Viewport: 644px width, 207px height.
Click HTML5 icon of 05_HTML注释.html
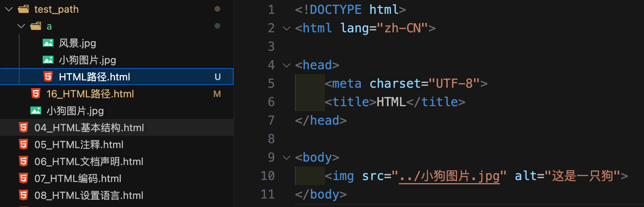[x=23, y=144]
